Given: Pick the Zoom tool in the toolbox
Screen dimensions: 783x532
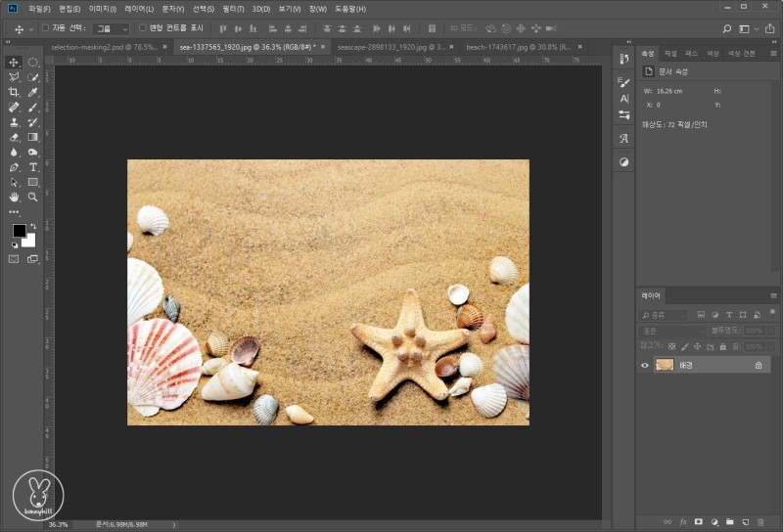Looking at the screenshot, I should click(x=33, y=197).
